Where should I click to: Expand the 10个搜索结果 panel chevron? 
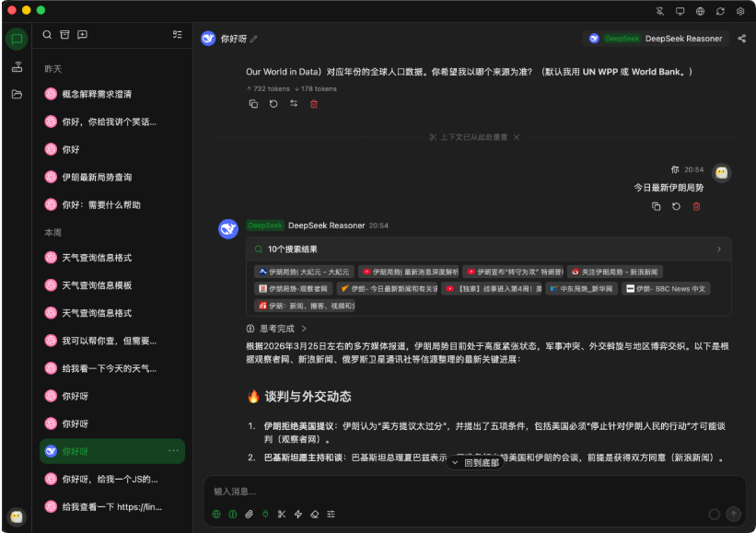click(x=717, y=249)
